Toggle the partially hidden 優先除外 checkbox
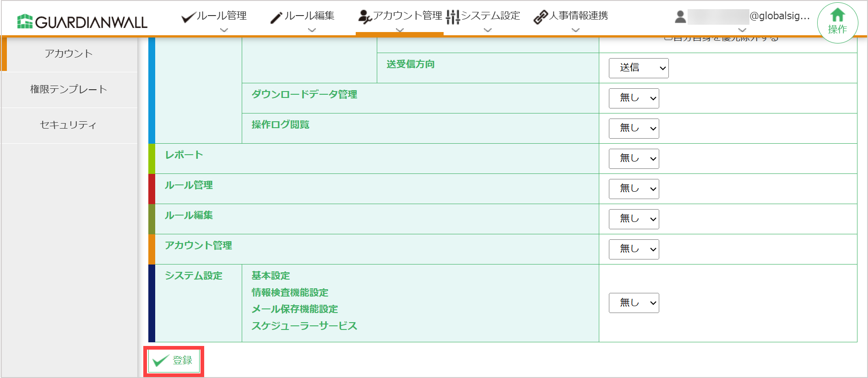Viewport: 868px width, 378px height. (x=668, y=38)
